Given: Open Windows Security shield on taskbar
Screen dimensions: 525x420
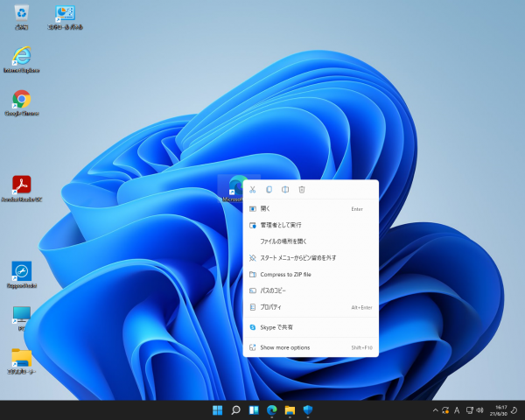Looking at the screenshot, I should click(308, 410).
